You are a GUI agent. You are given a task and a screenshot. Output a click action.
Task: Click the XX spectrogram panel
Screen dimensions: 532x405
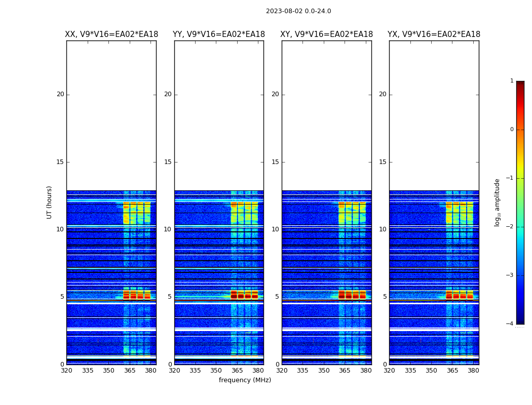[x=111, y=202]
